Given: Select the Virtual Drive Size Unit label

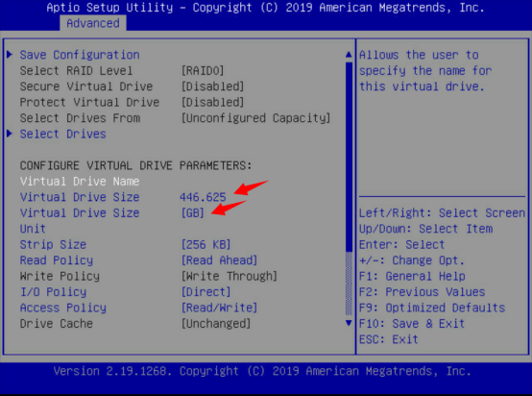Looking at the screenshot, I should pos(80,221).
